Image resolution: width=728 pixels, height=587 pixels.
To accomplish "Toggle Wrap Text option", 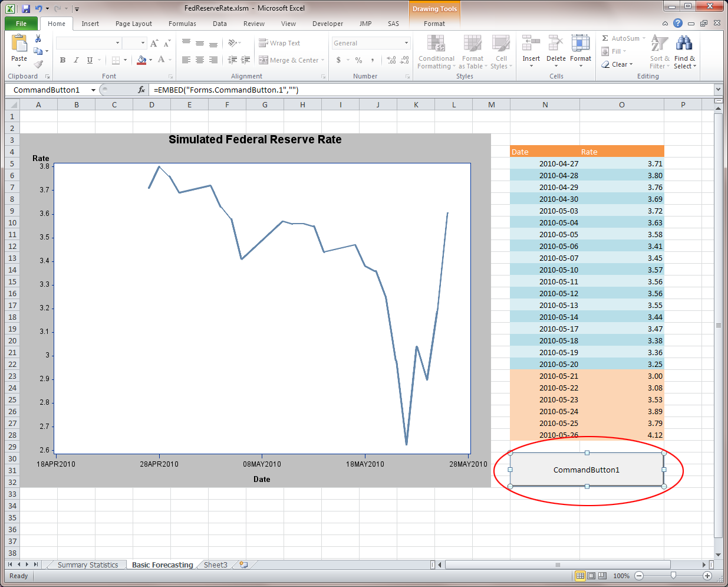I will (x=280, y=43).
